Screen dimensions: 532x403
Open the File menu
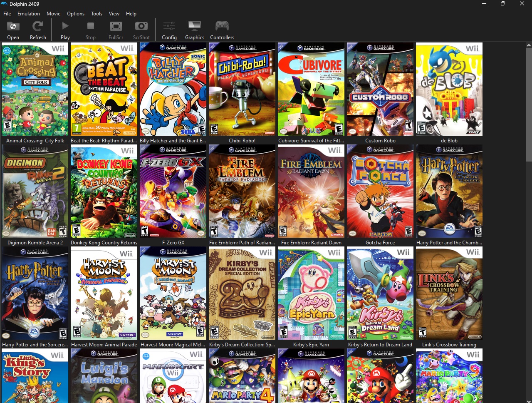coord(7,14)
